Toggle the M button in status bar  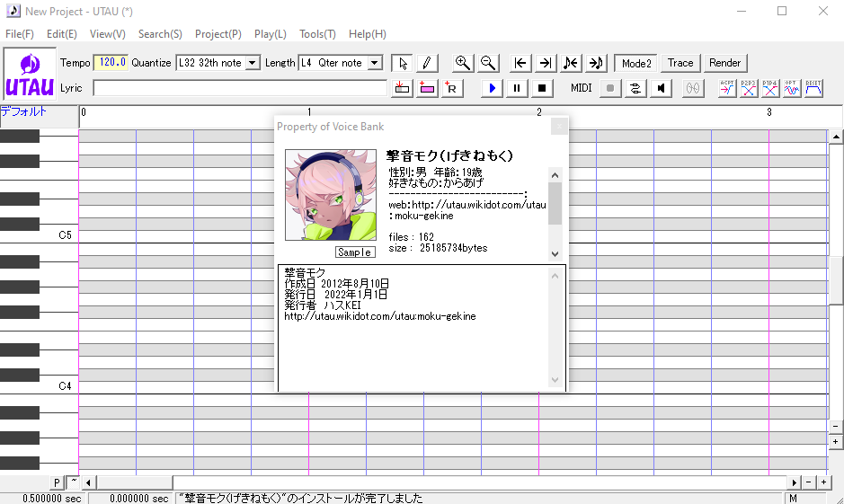pyautogui.click(x=793, y=498)
